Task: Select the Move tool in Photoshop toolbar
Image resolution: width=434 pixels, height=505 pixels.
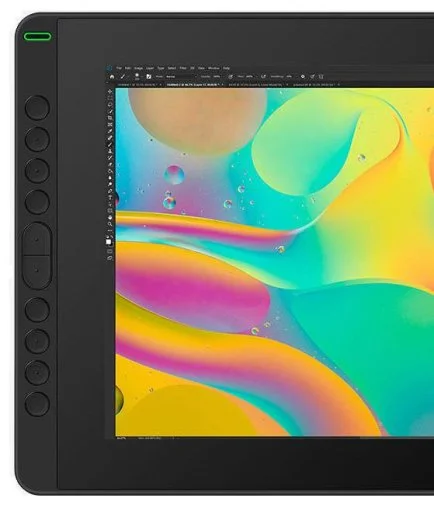Action: [x=110, y=92]
